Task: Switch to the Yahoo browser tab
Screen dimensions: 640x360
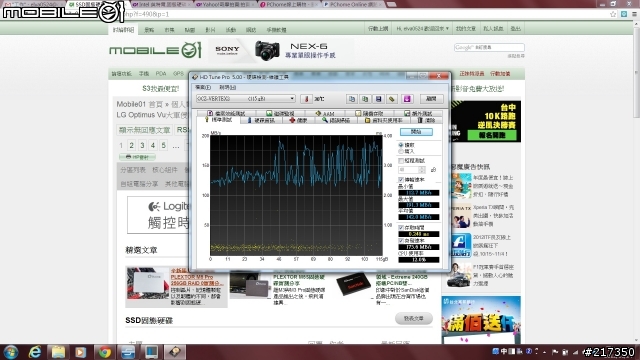Action: pos(226,4)
